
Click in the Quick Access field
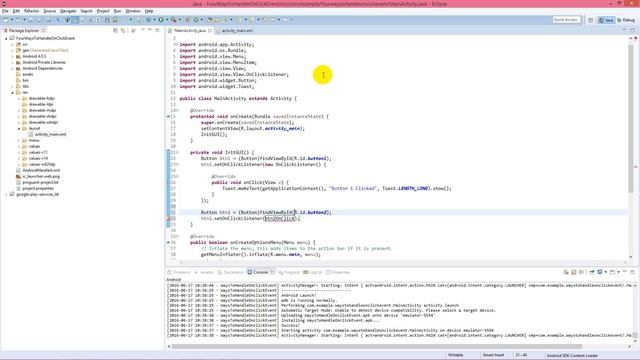tap(566, 20)
